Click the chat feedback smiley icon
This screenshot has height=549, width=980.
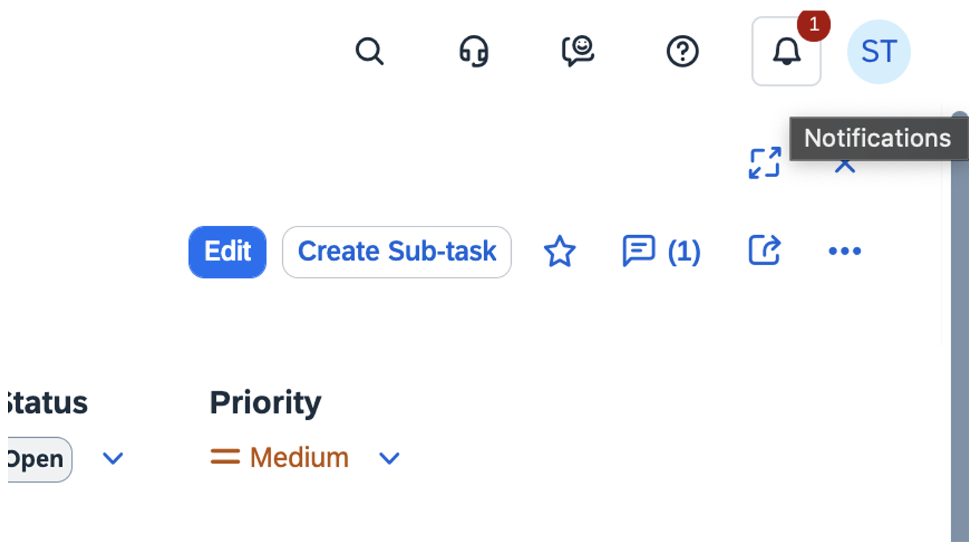click(577, 51)
